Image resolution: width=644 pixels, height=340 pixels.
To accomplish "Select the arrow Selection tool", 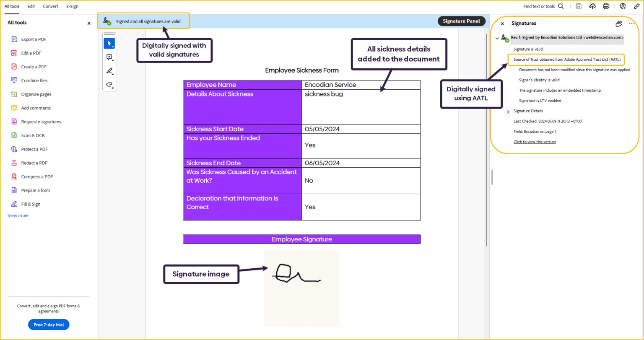I will 109,43.
